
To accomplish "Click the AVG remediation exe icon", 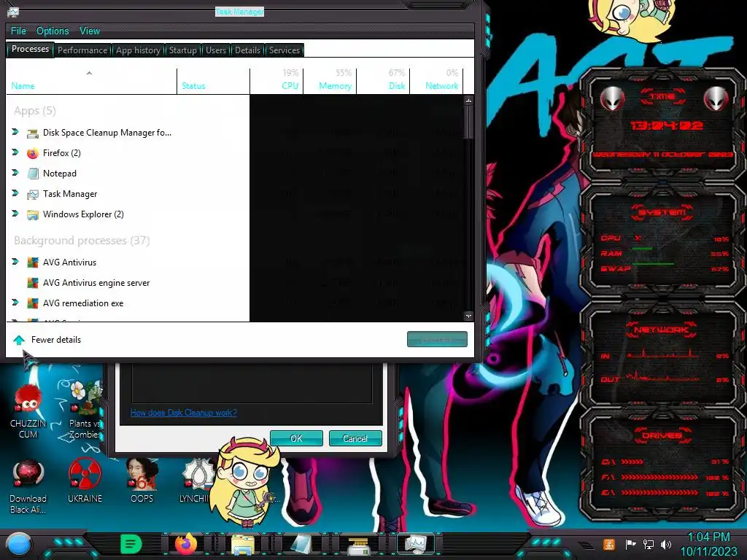I will (x=32, y=303).
